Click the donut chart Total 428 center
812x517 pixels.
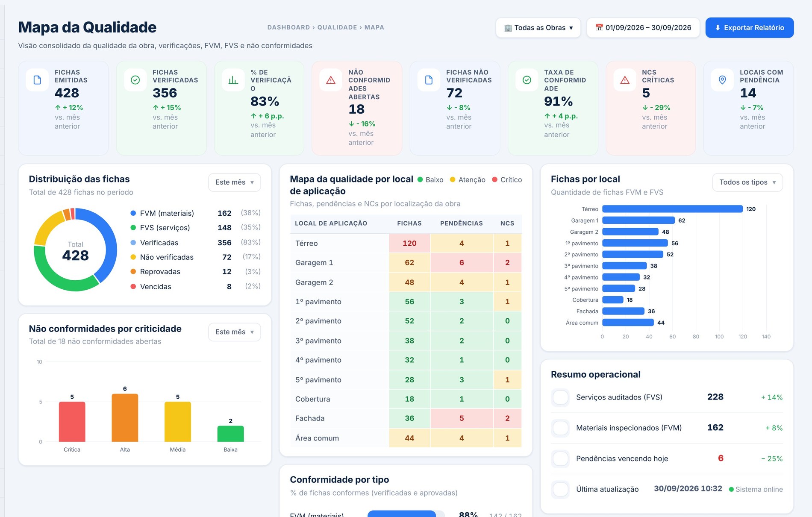pos(75,251)
